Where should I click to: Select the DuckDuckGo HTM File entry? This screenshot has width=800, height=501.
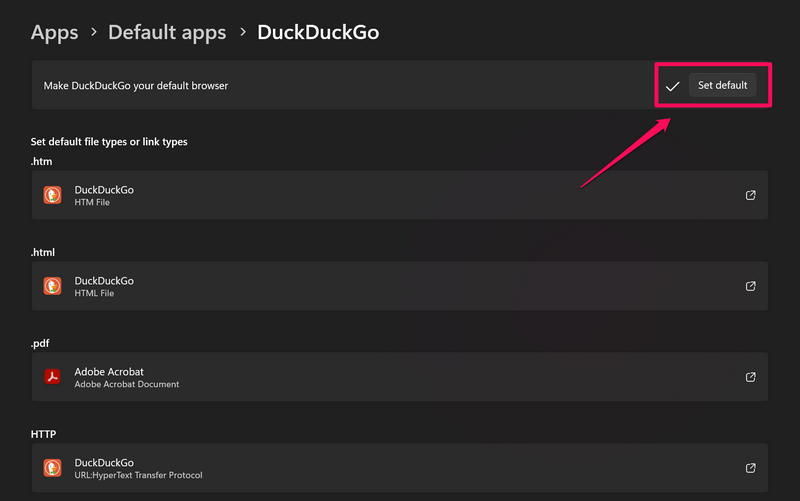click(x=104, y=195)
